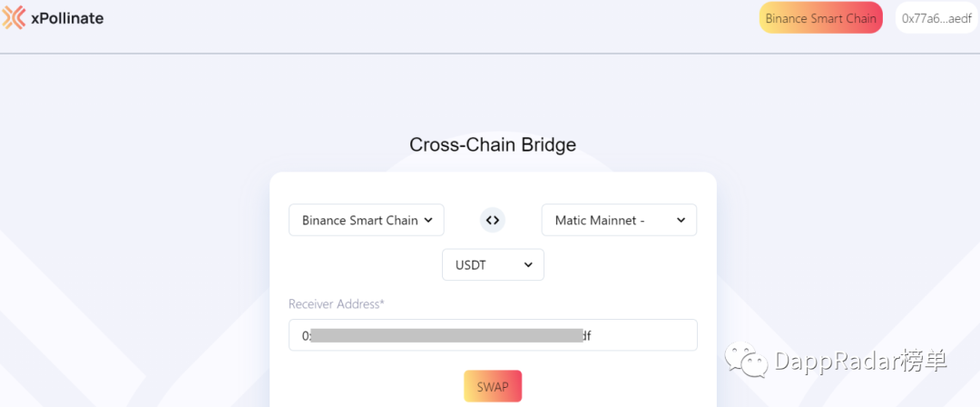Viewport: 980px width, 407px height.
Task: Click the DappRadar watermark text
Action: coord(860,361)
